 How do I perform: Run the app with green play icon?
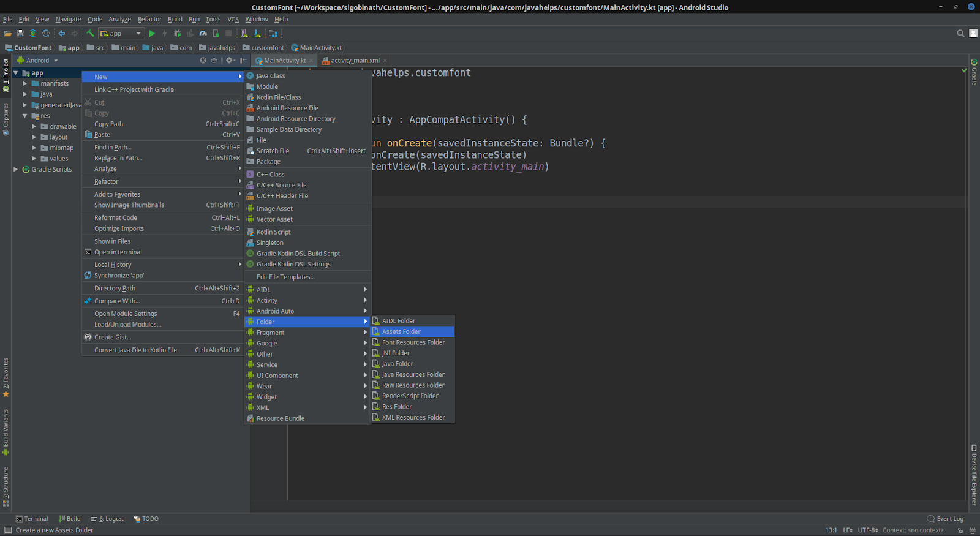click(152, 34)
